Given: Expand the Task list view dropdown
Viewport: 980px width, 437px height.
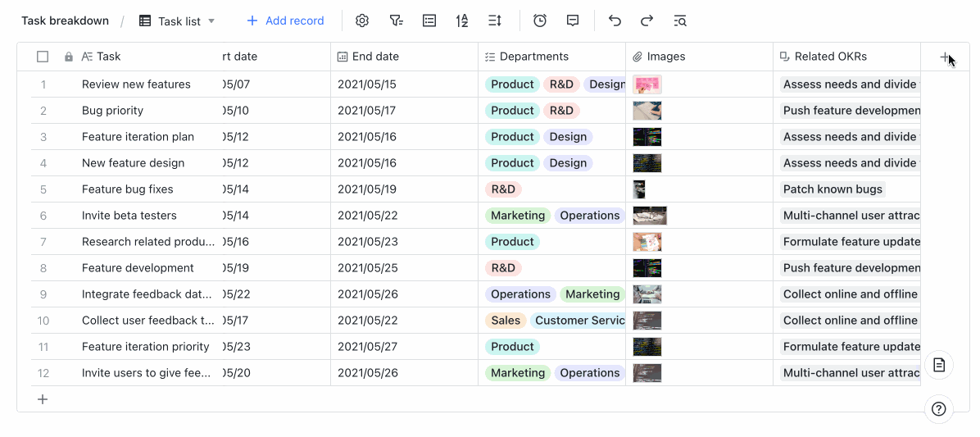Looking at the screenshot, I should 211,20.
